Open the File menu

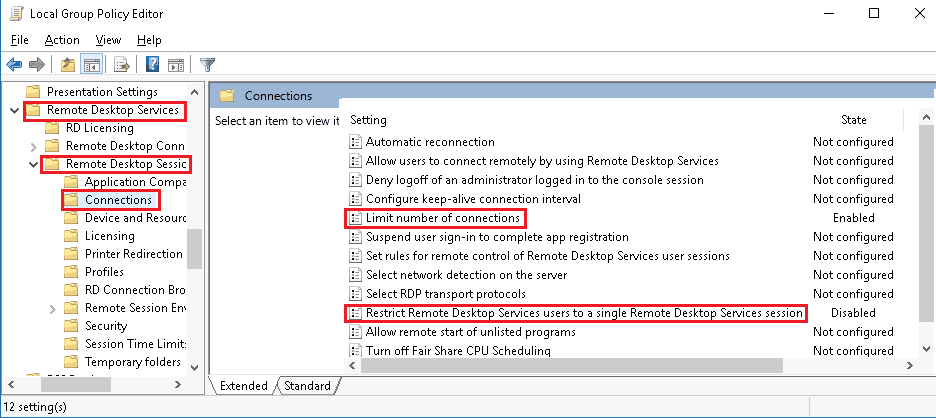pyautogui.click(x=20, y=40)
